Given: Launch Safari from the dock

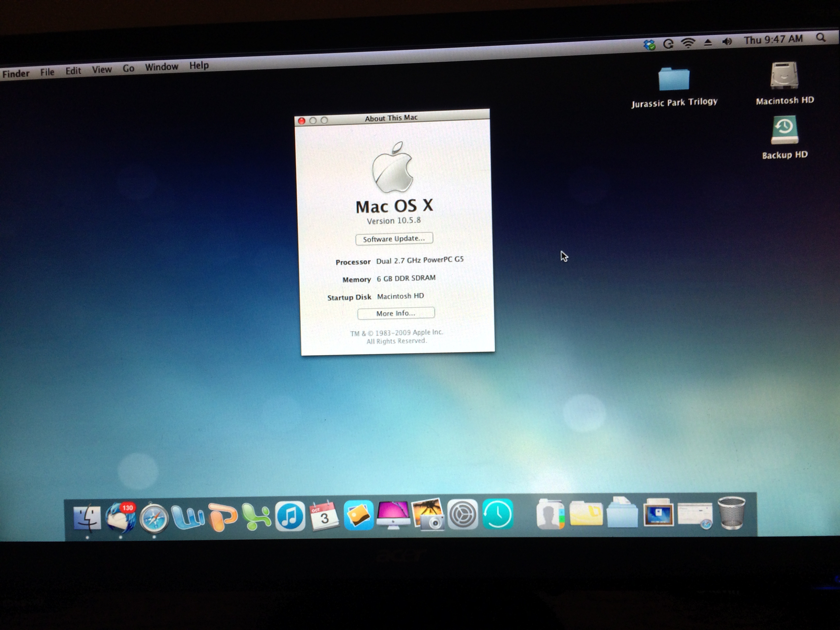Looking at the screenshot, I should pyautogui.click(x=154, y=518).
